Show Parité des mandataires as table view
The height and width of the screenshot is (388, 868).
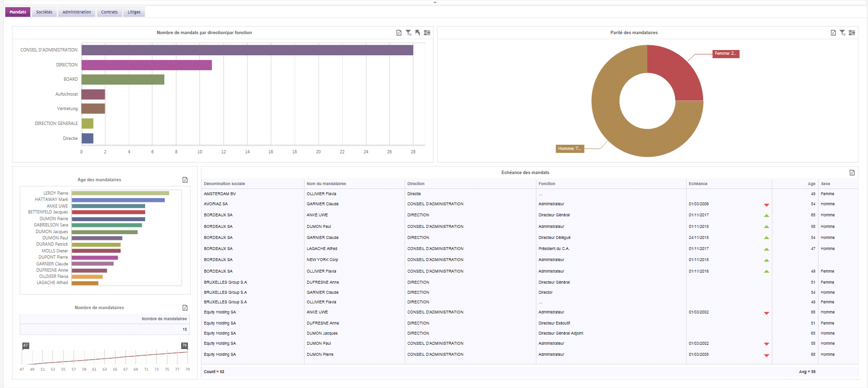(852, 33)
